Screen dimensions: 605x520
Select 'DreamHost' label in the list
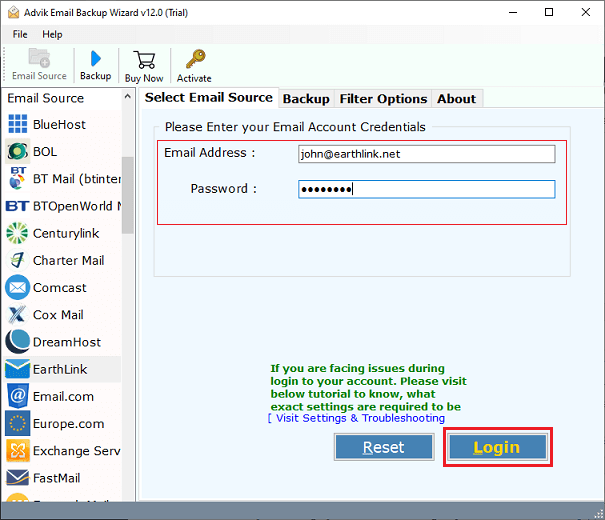pyautogui.click(x=67, y=342)
